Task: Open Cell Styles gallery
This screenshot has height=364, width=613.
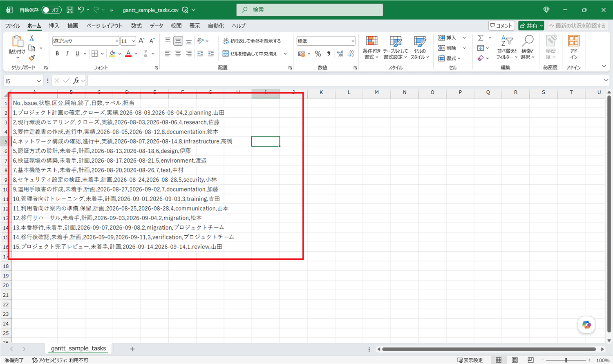Action: pos(420,47)
